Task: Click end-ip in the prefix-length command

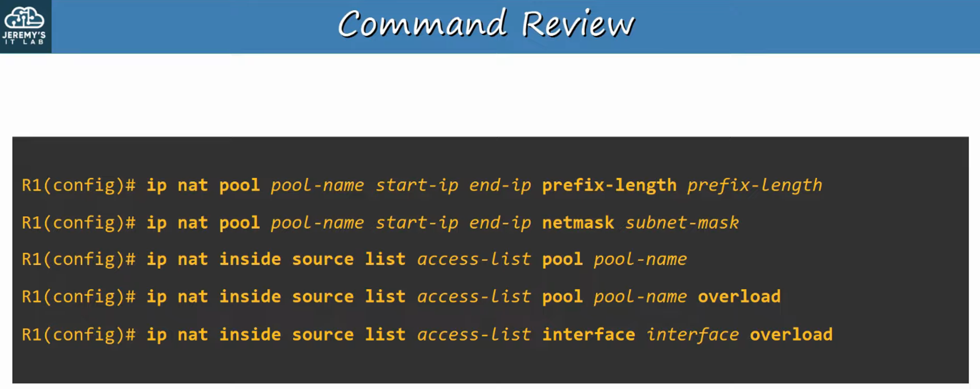Action: [x=500, y=185]
